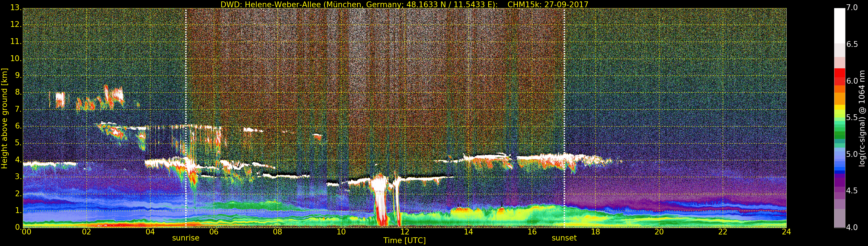Click the '5.' height axis tick label
The width and height of the screenshot is (868, 246).
point(19,143)
